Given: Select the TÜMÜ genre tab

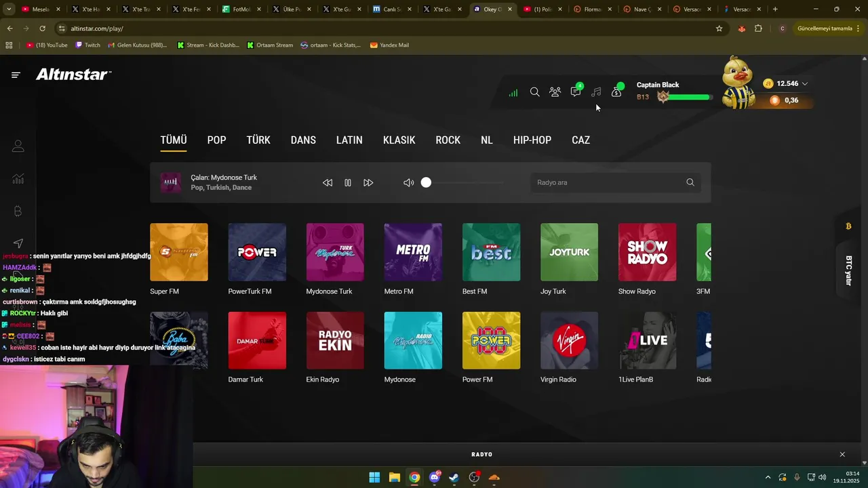Looking at the screenshot, I should [x=174, y=140].
